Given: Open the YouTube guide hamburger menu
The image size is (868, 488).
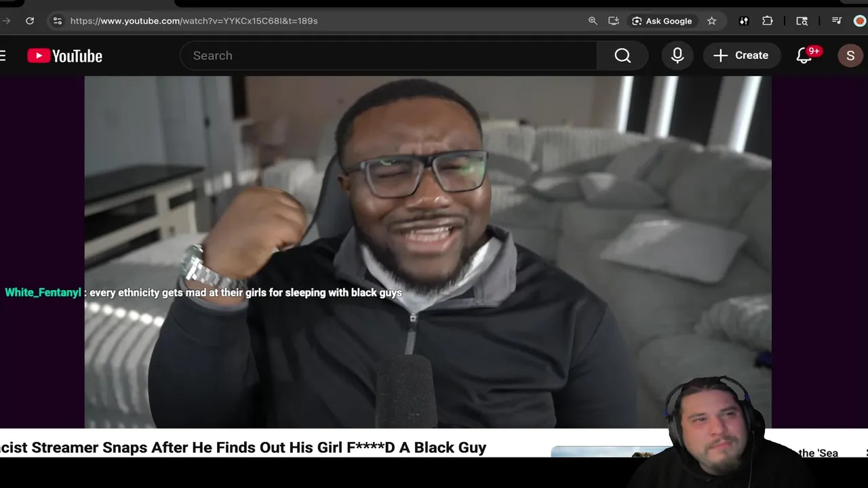Looking at the screenshot, I should coord(3,56).
